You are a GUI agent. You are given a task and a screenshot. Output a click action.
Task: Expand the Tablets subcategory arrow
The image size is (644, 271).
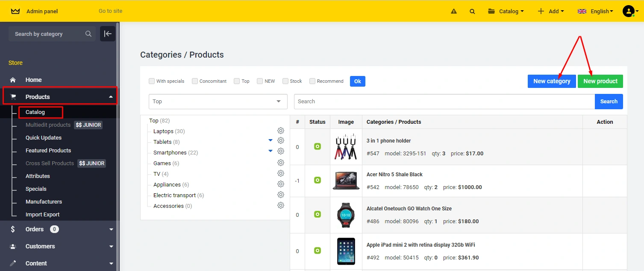coord(270,140)
